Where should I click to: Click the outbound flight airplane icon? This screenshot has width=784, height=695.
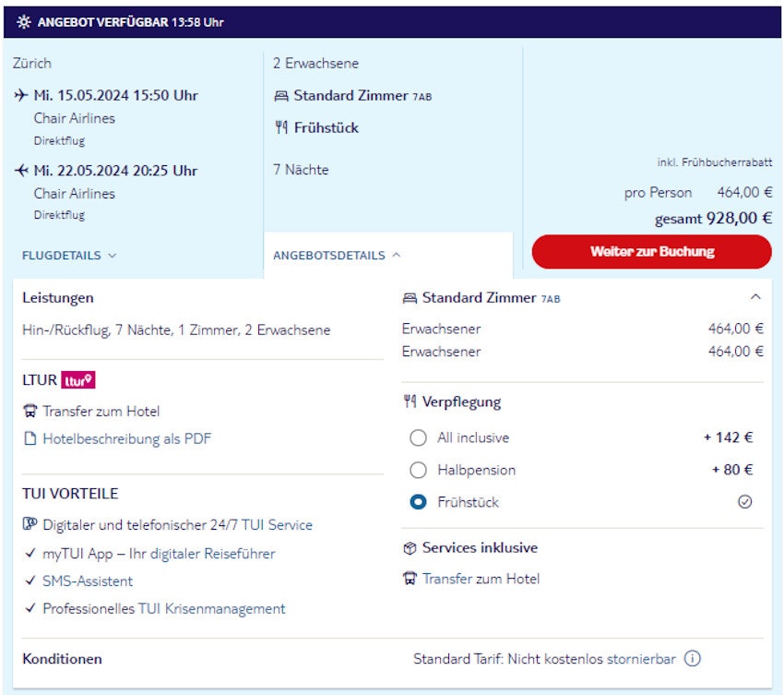pyautogui.click(x=22, y=96)
